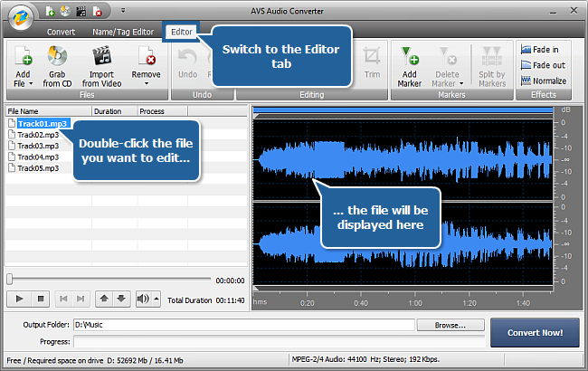Viewport: 588px width, 371px height.
Task: Click the previous track button
Action: click(x=63, y=299)
